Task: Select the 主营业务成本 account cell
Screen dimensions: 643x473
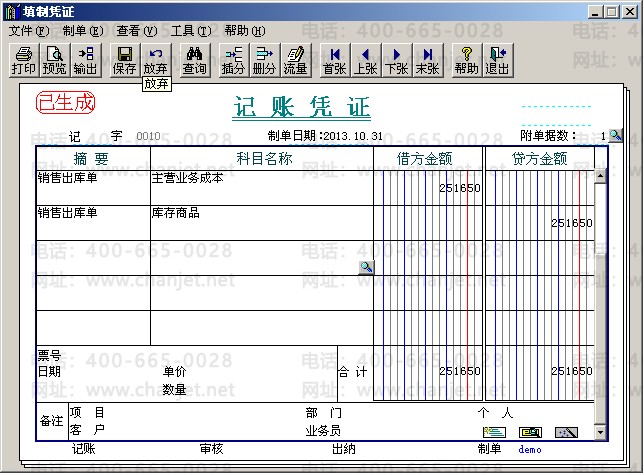Action: [262, 188]
